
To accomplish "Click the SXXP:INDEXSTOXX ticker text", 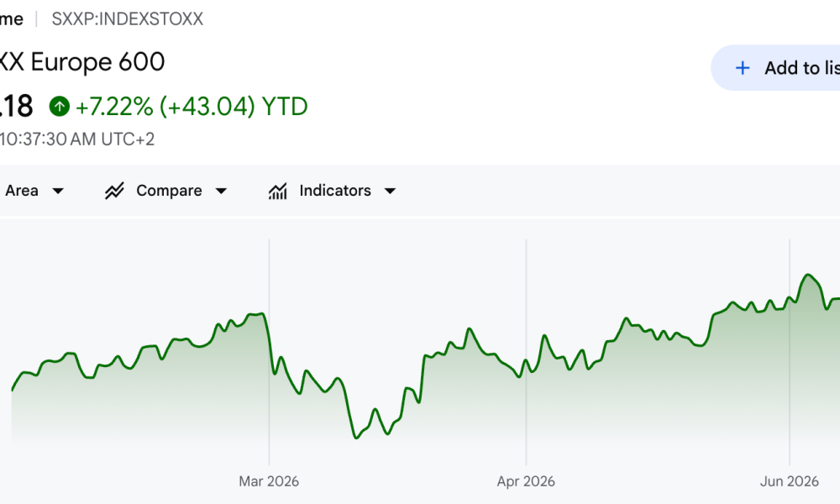I will point(128,19).
